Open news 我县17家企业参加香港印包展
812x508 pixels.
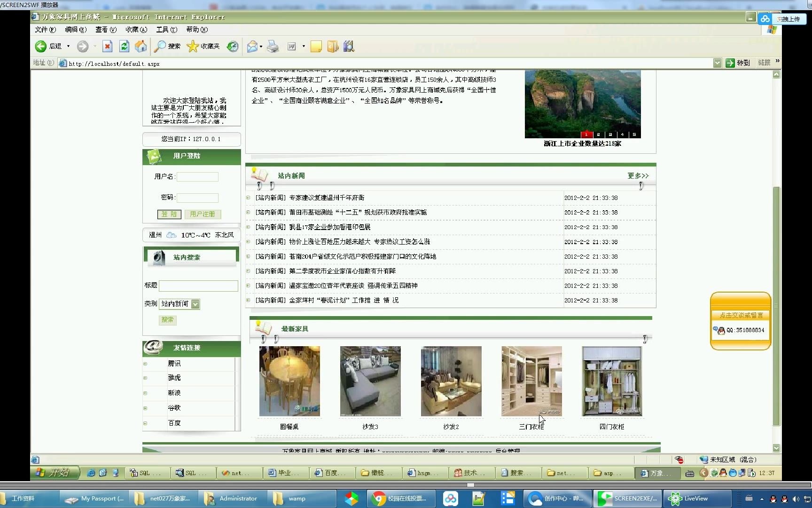(x=329, y=227)
